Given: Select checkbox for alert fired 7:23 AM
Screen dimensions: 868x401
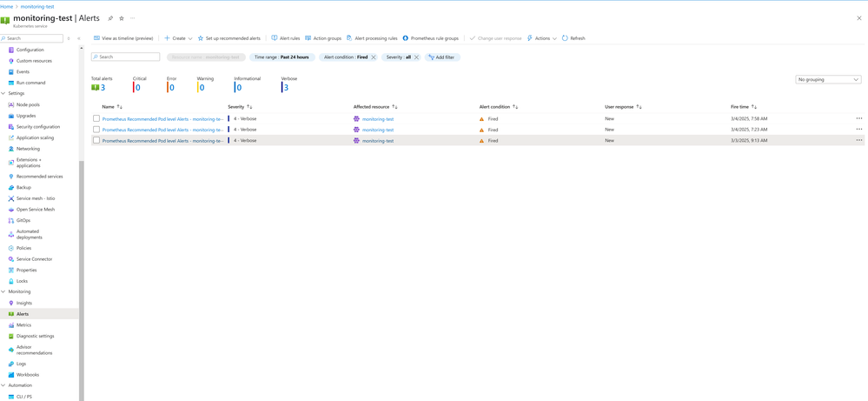Looking at the screenshot, I should point(96,130).
